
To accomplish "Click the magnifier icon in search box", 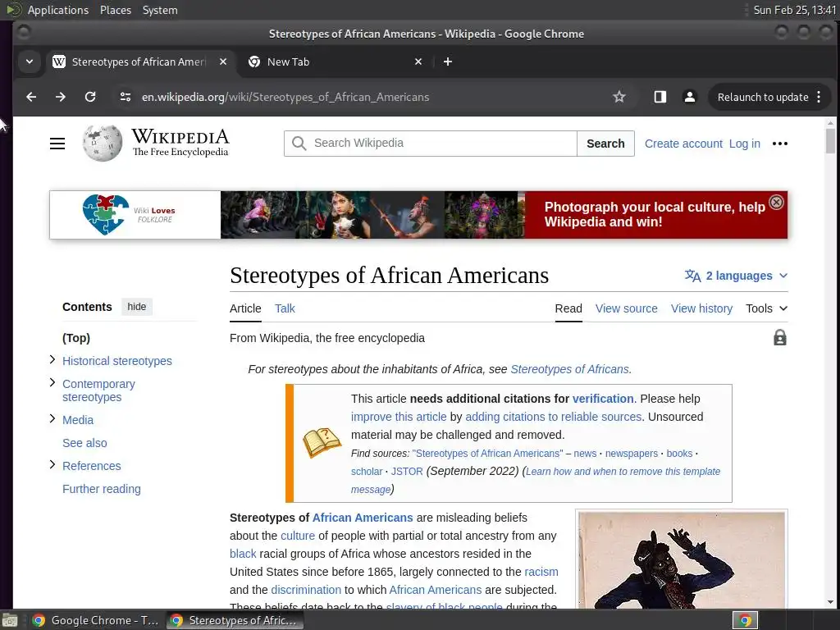I will (x=299, y=144).
